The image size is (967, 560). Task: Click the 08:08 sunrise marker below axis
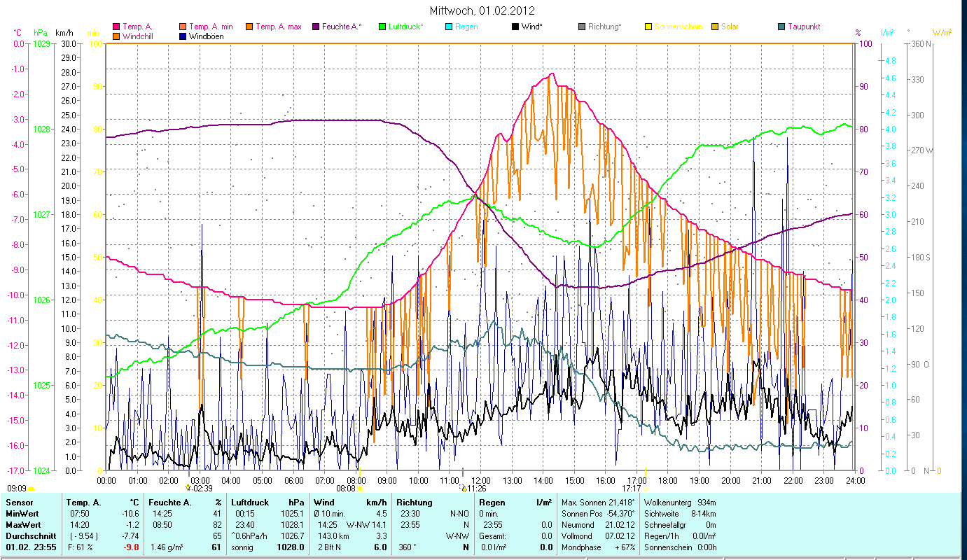pyautogui.click(x=347, y=489)
